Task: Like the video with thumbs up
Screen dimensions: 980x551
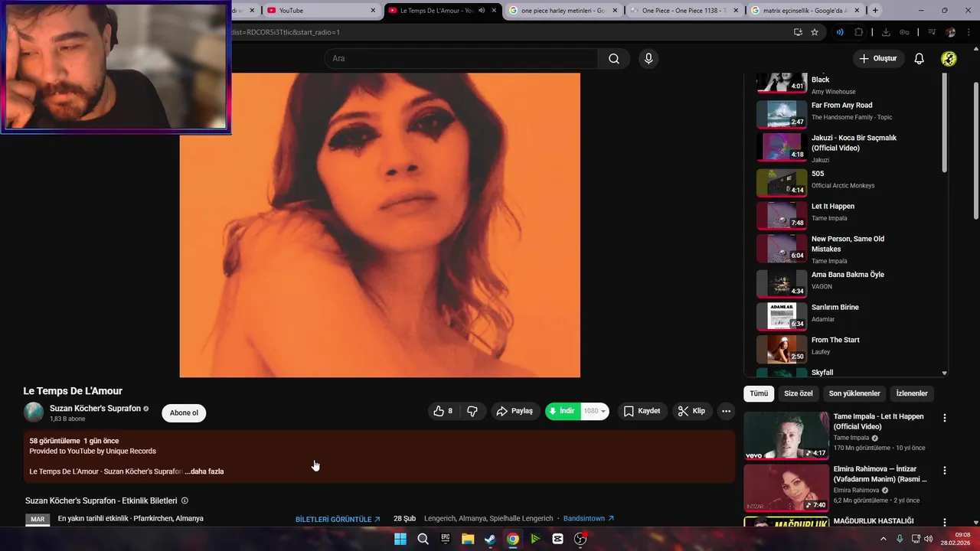Action: [x=443, y=411]
